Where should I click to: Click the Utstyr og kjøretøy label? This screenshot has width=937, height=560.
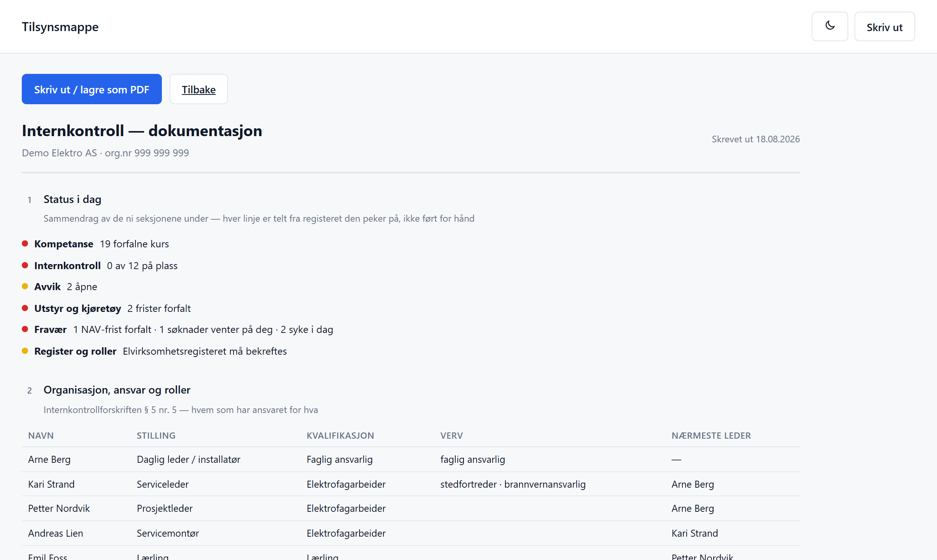tap(78, 308)
